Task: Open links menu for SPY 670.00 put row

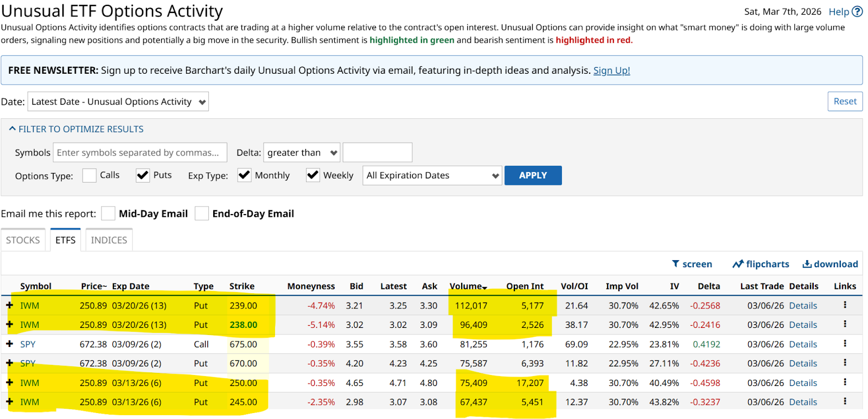Action: (x=845, y=363)
